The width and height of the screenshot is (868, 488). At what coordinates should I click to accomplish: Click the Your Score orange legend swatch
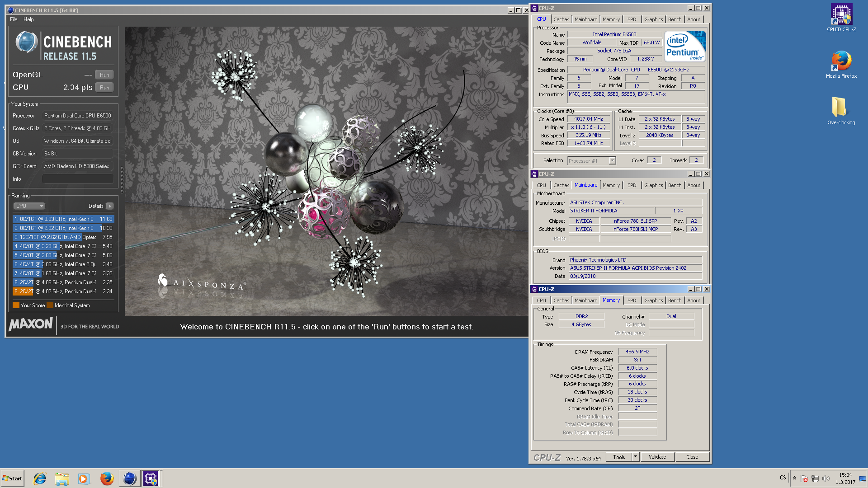16,305
